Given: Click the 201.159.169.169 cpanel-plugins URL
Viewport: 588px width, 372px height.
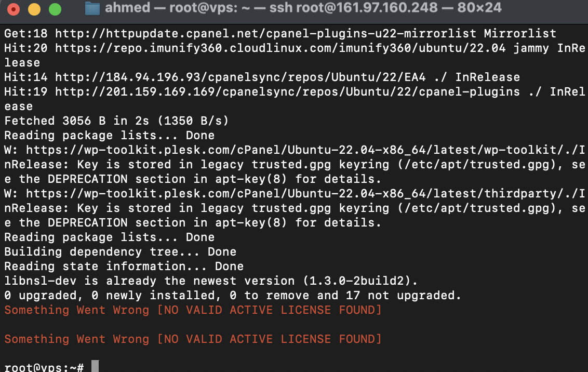Looking at the screenshot, I should pos(288,92).
